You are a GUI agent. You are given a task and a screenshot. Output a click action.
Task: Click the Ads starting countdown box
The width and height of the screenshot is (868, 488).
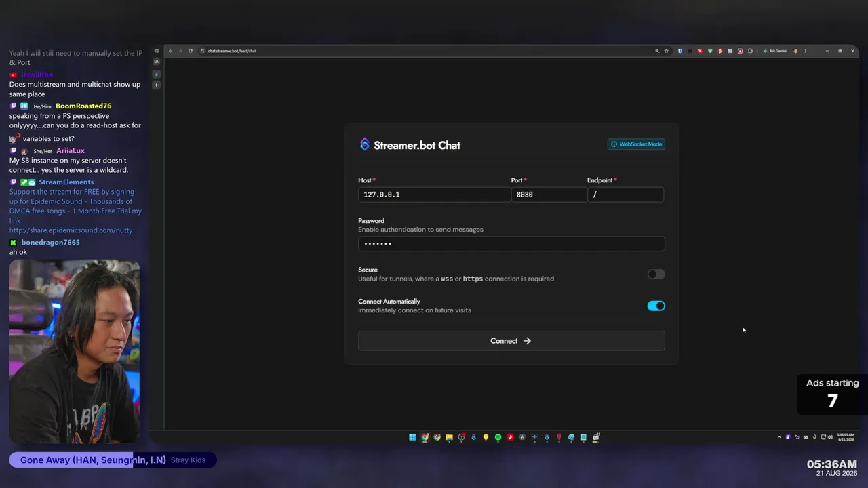click(x=833, y=394)
